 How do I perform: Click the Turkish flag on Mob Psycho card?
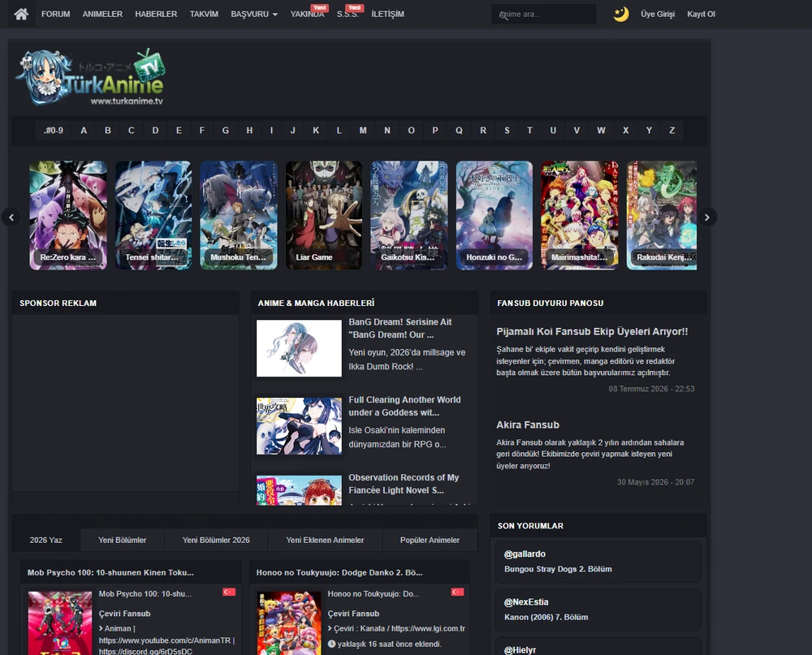pyautogui.click(x=229, y=592)
